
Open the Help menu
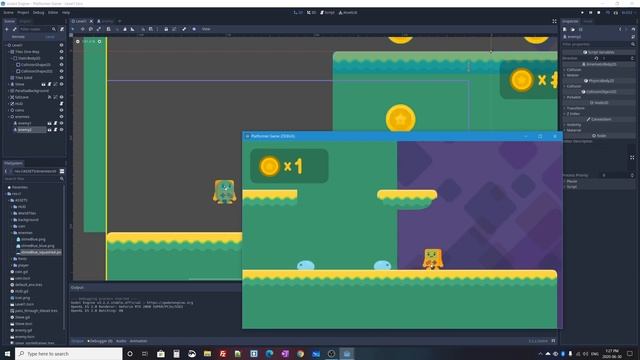tap(66, 13)
